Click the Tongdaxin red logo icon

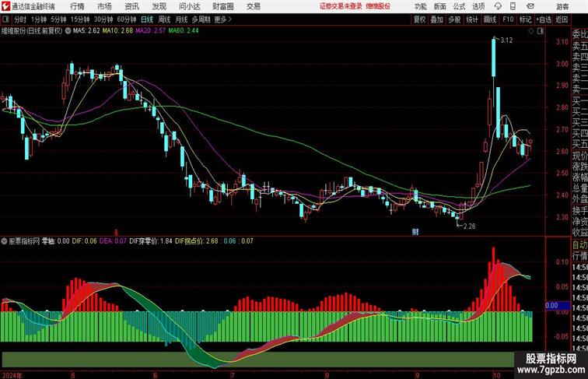(x=5, y=6)
